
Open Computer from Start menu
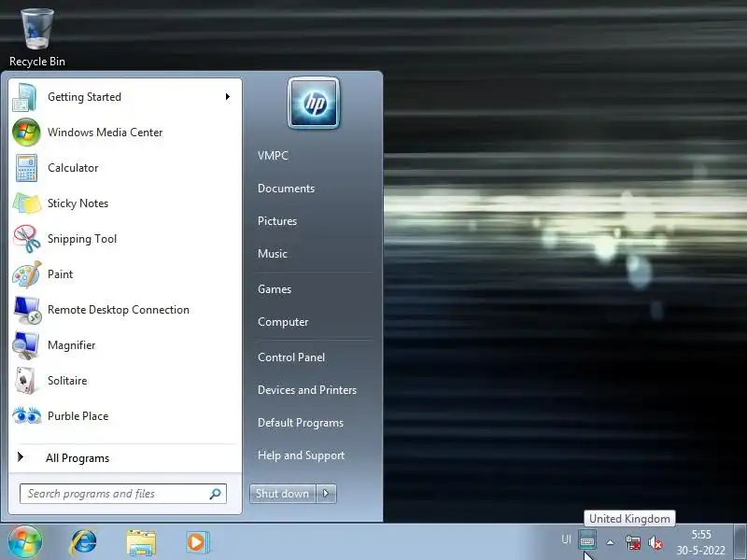click(x=283, y=322)
